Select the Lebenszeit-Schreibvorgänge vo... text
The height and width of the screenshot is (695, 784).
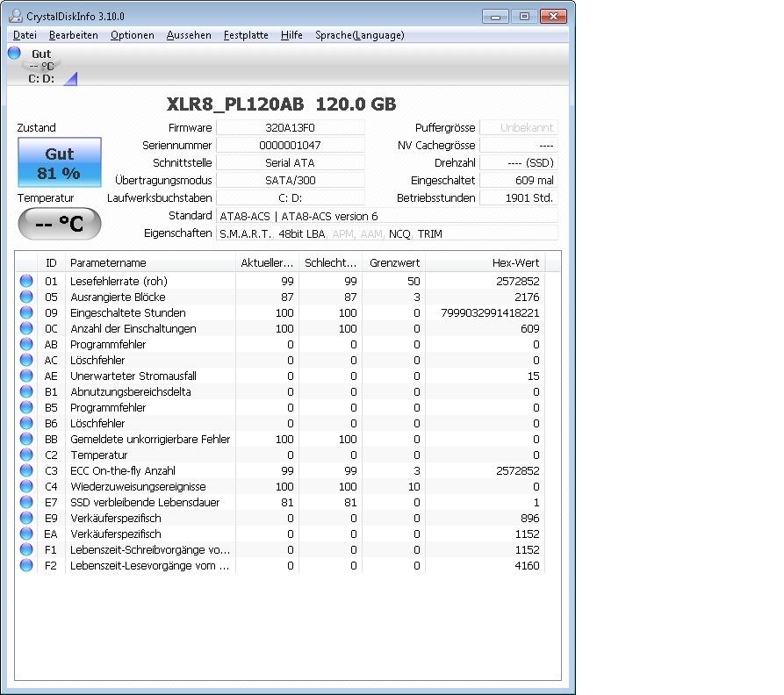pos(150,549)
